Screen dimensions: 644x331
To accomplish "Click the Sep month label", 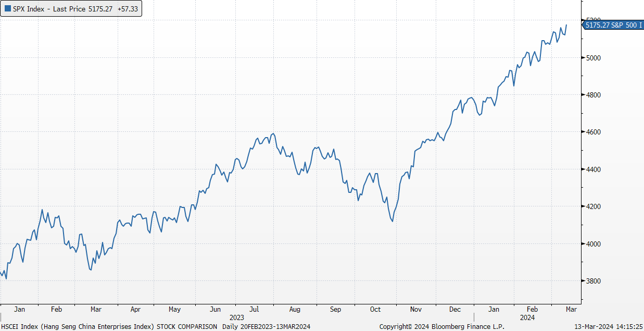I will (335, 309).
